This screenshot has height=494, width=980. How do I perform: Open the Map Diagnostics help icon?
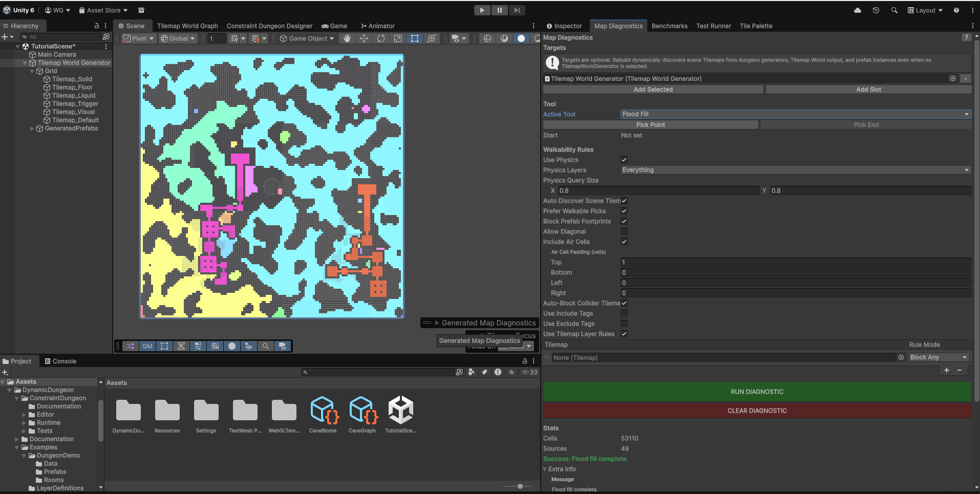(x=966, y=37)
